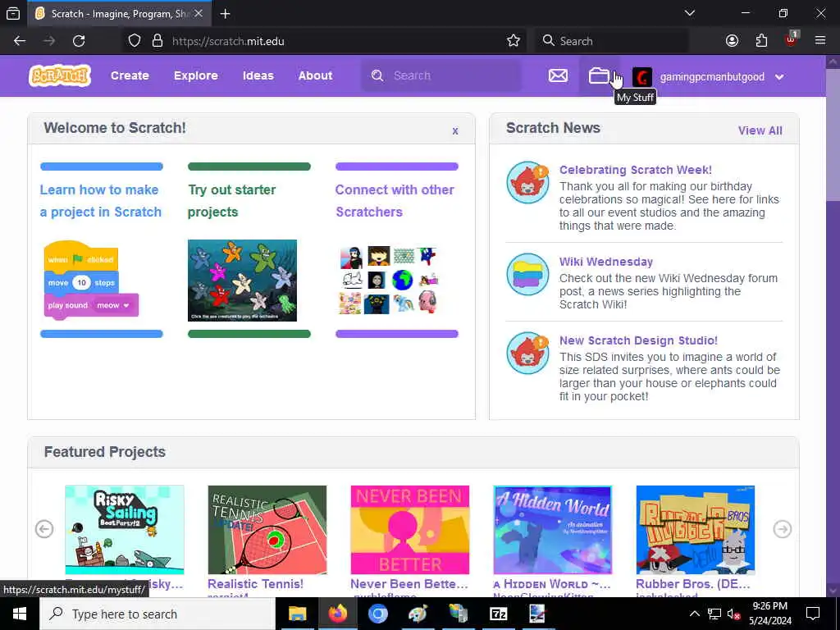Open A Hidden World project thumbnail
840x630 pixels.
552,530
